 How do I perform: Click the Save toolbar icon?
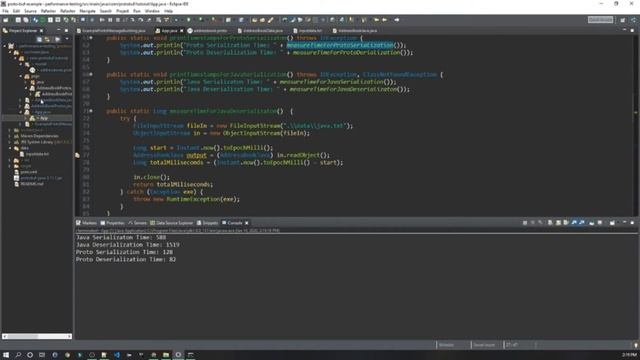point(18,20)
